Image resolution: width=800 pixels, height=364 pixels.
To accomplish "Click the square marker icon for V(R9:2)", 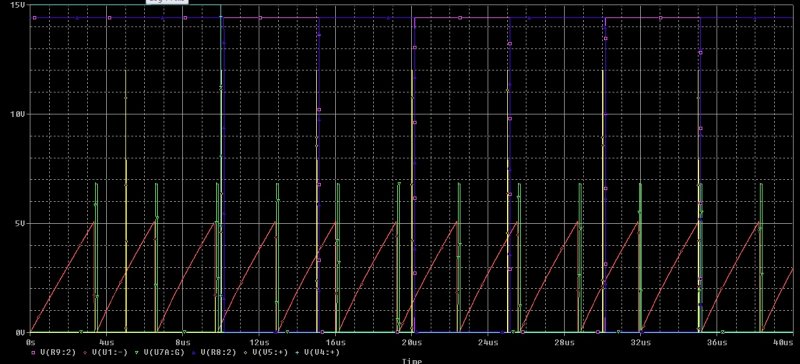I will (34, 352).
